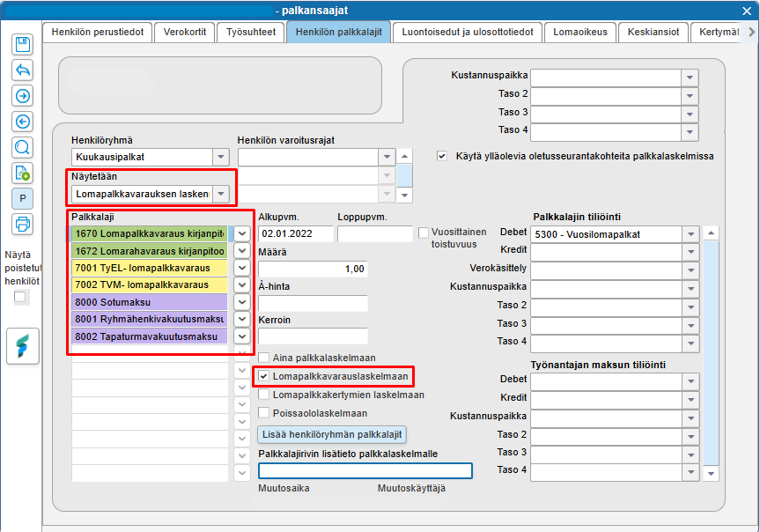Open the top Kustannuspaikka dropdown
The width and height of the screenshot is (760, 532).
tap(690, 78)
